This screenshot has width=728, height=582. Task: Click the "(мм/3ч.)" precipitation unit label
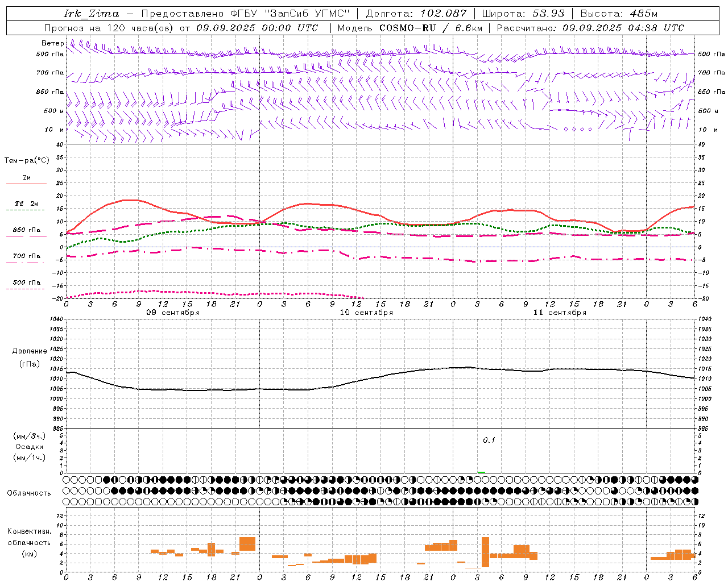[x=30, y=436]
